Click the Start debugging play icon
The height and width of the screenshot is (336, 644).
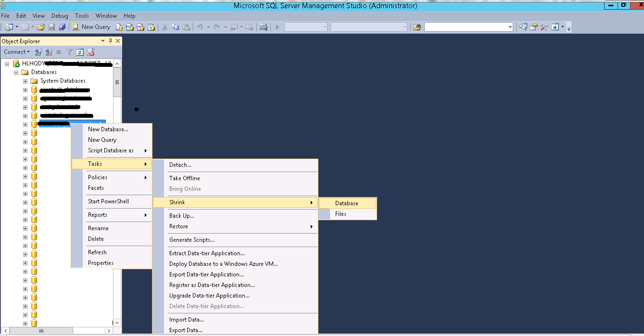point(277,27)
